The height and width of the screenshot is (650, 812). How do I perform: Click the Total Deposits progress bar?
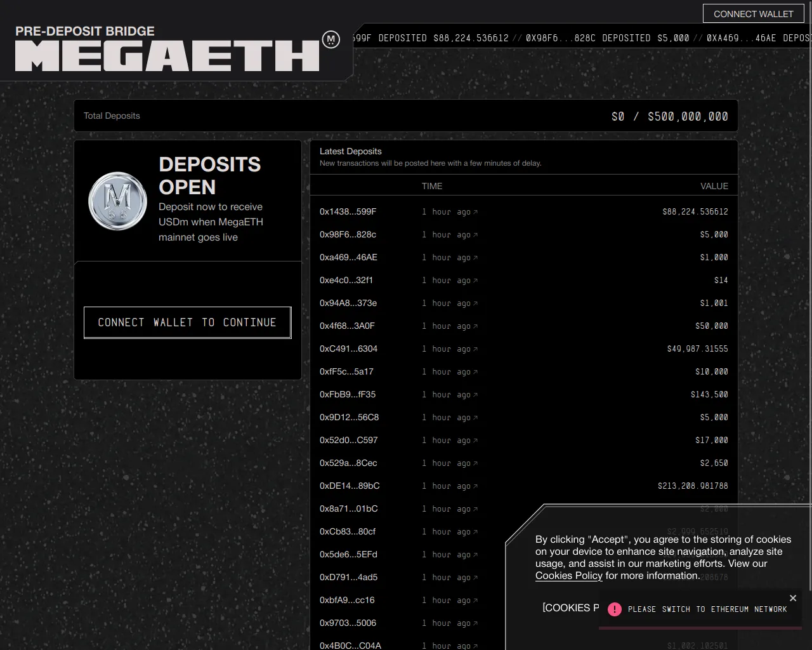tap(405, 116)
